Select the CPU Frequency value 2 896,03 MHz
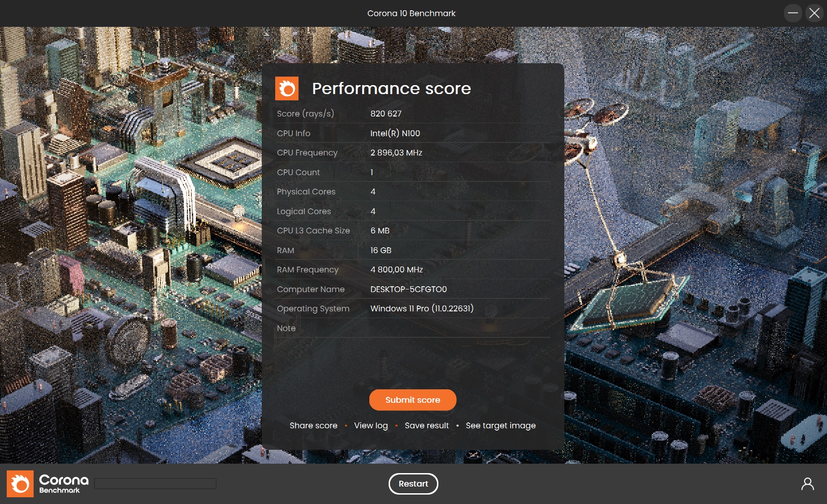This screenshot has height=504, width=827. tap(396, 153)
